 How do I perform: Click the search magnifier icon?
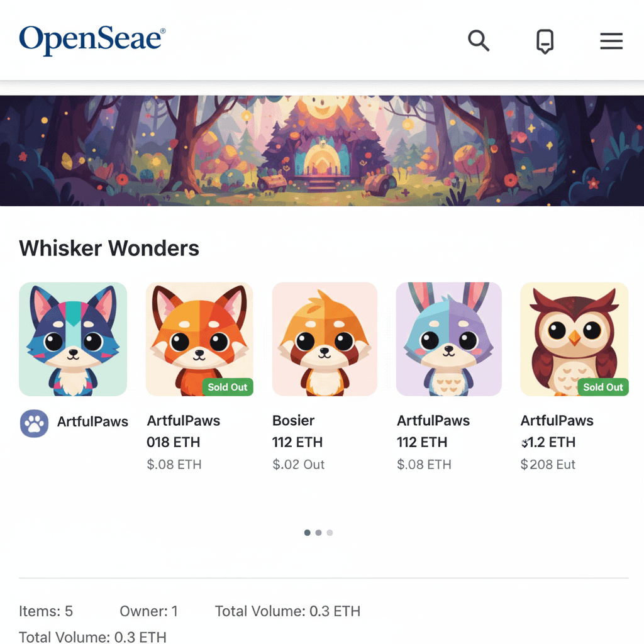[479, 41]
